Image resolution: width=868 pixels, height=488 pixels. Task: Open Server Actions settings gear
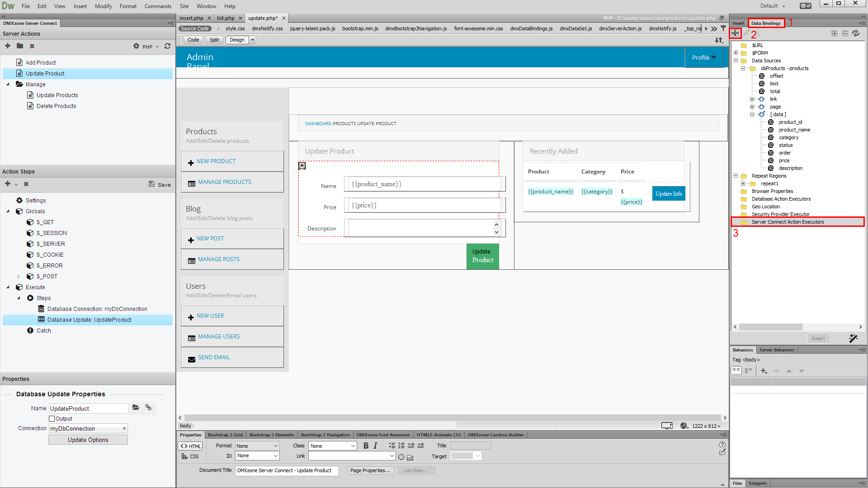click(x=136, y=46)
